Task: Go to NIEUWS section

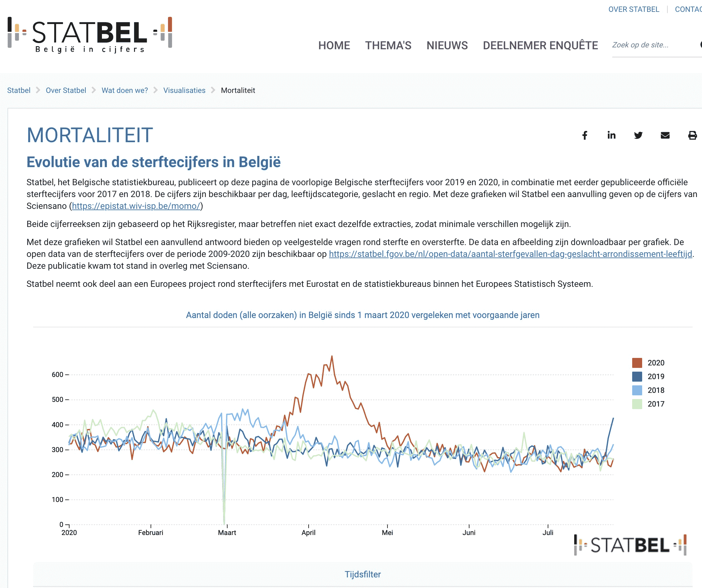Action: point(447,46)
